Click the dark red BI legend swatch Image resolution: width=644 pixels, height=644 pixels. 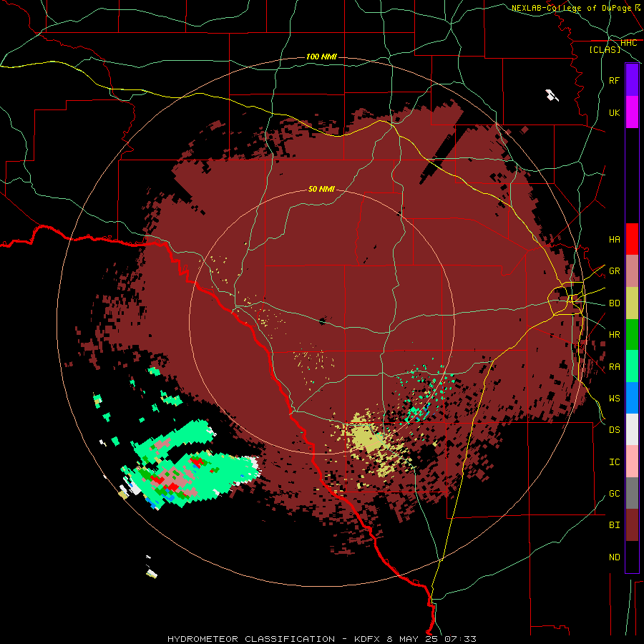[632, 525]
